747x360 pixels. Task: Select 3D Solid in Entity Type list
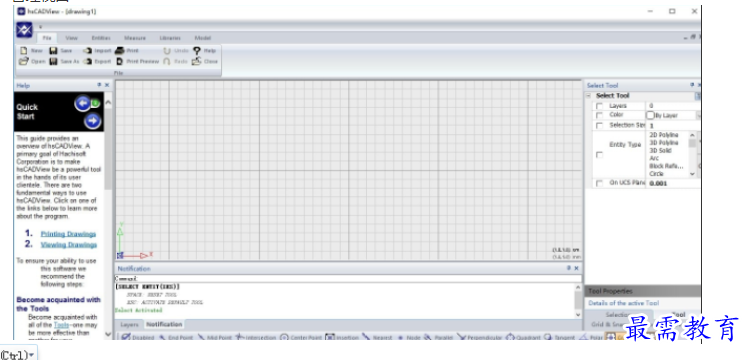point(660,150)
